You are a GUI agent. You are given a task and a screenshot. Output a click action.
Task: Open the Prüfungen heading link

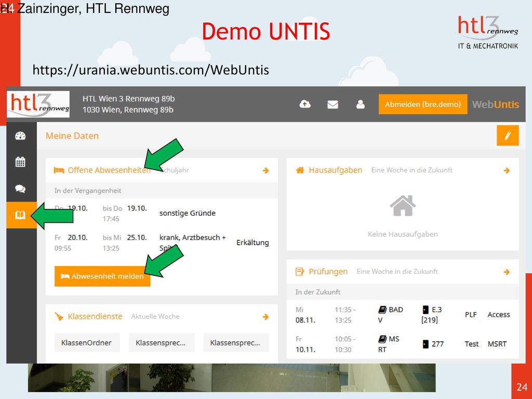328,271
